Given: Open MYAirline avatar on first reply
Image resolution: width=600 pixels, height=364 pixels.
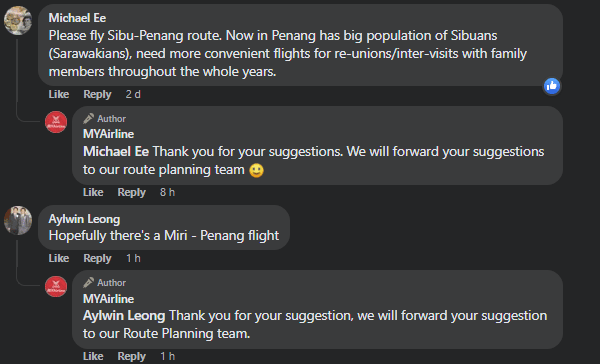Looking at the screenshot, I should (56, 122).
